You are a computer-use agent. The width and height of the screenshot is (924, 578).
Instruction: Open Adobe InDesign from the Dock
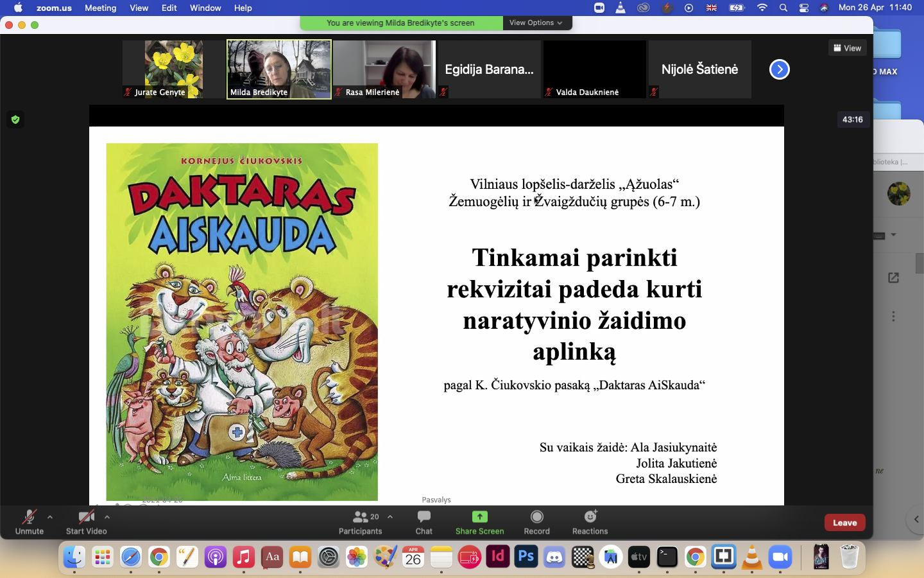point(498,557)
